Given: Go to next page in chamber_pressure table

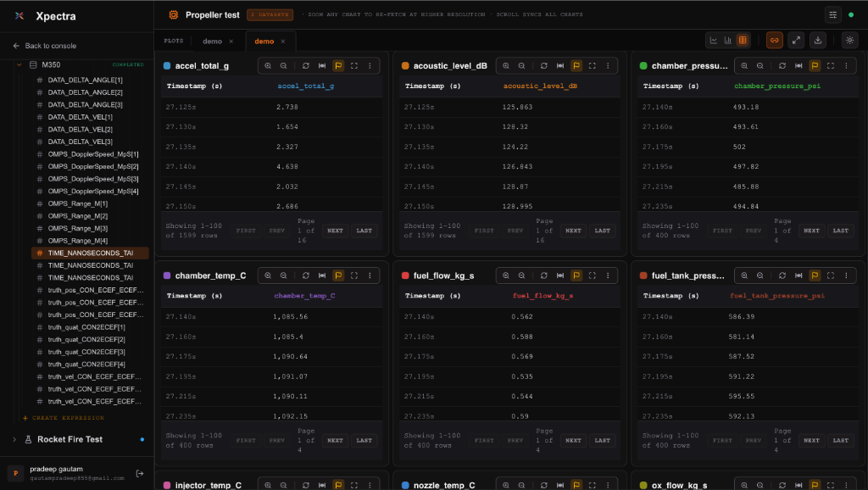Looking at the screenshot, I should click(x=811, y=231).
